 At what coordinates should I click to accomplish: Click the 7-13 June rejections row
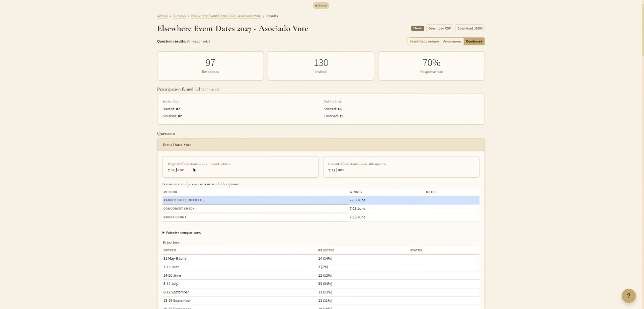coord(321,267)
